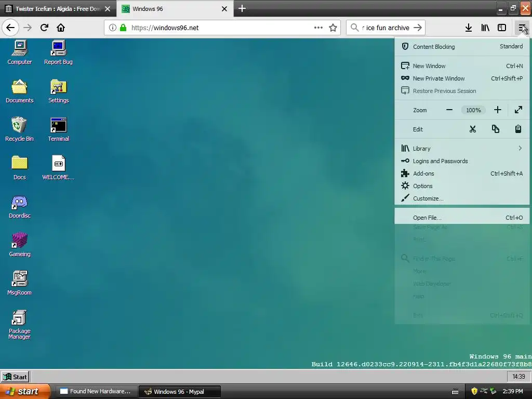Open the Documents folder icon

[19, 91]
